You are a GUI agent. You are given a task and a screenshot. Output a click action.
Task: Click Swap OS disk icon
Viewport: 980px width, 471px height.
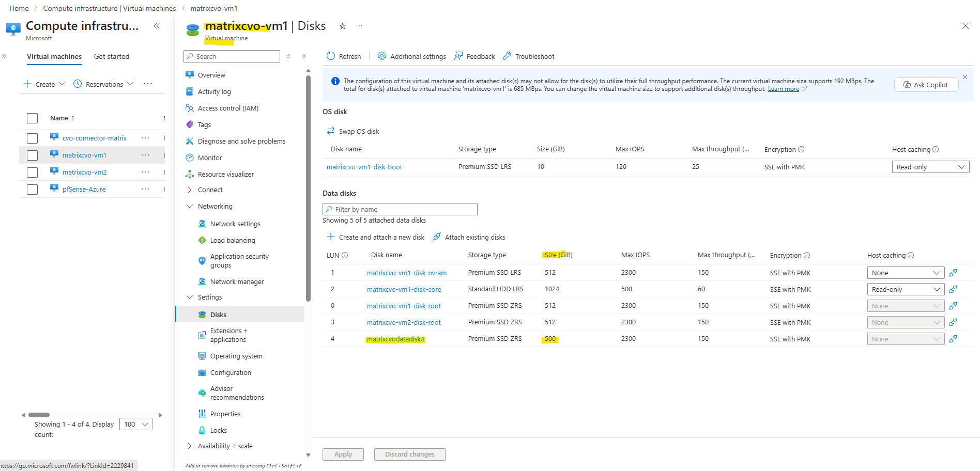tap(331, 131)
